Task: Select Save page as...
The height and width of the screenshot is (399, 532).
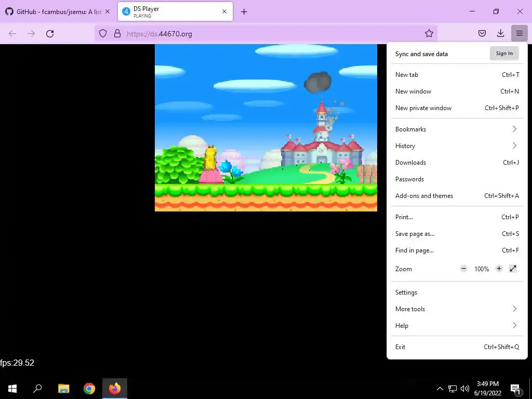Action: 457,234
